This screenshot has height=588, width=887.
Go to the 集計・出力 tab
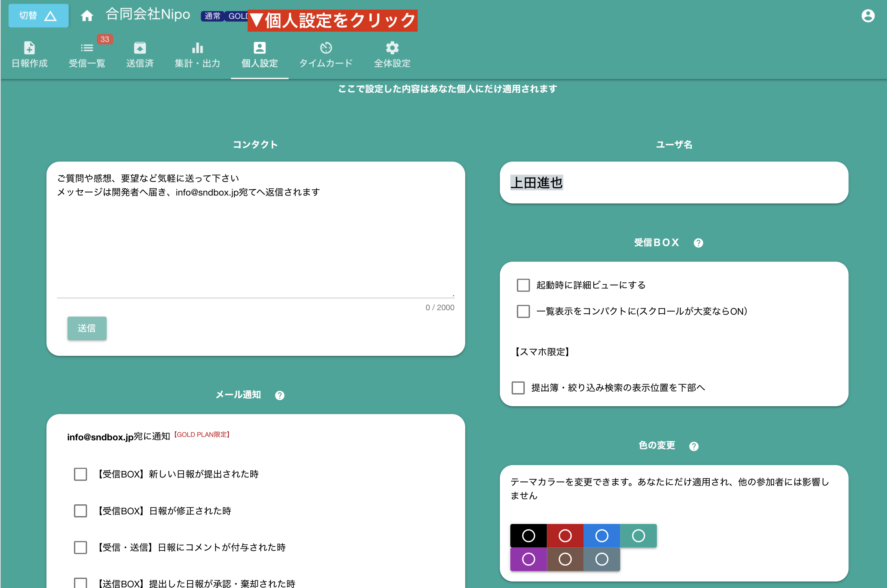[197, 55]
